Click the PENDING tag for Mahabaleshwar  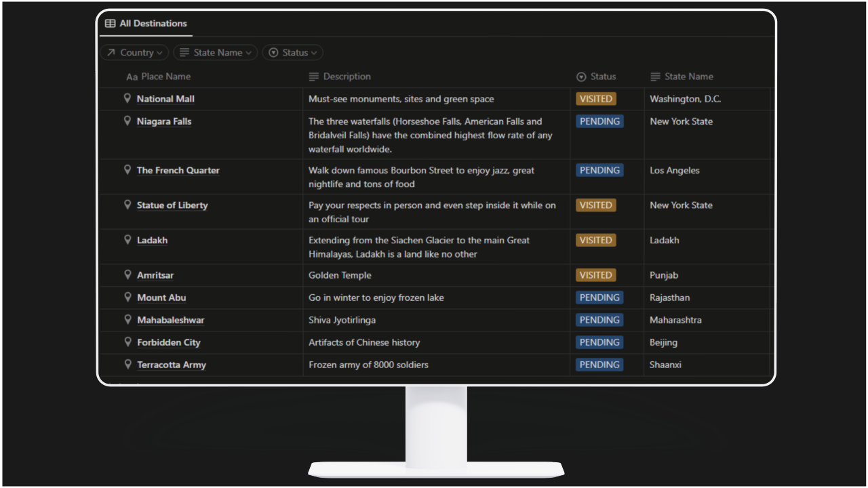point(599,320)
